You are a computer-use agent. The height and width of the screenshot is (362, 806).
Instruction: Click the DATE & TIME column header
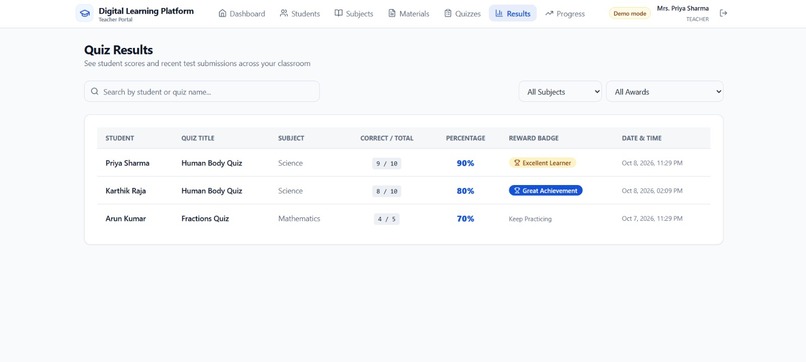point(642,138)
